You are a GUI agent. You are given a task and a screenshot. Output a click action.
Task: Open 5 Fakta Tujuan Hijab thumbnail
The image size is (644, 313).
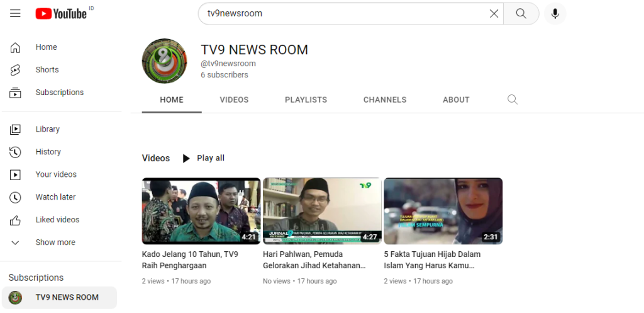pyautogui.click(x=443, y=211)
